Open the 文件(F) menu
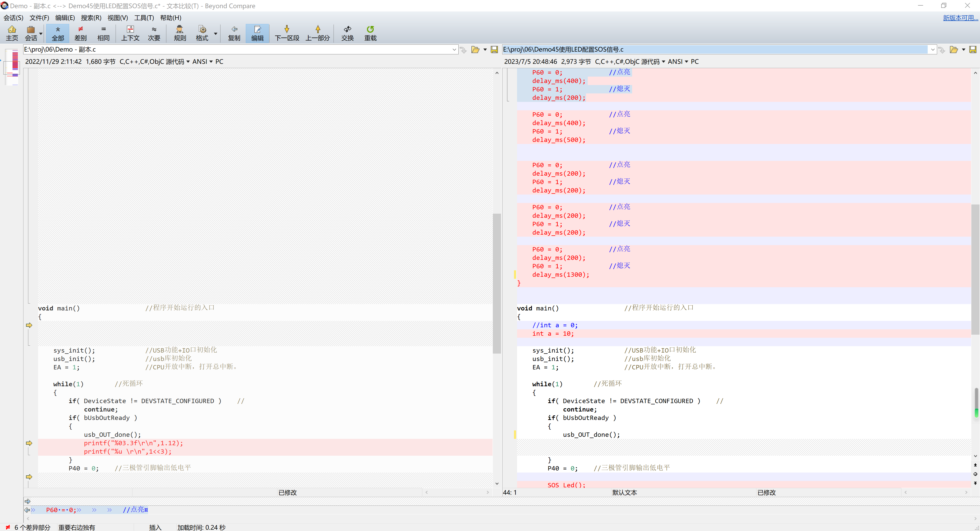The image size is (980, 531). 39,18
